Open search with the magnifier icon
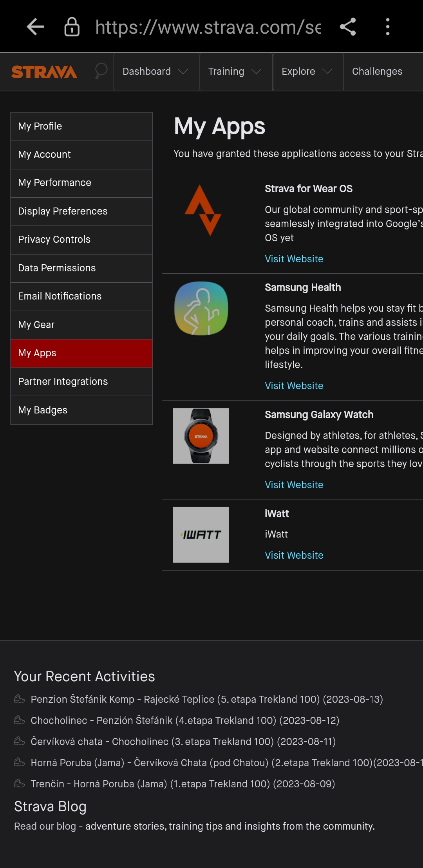This screenshot has width=423, height=868. click(x=101, y=72)
